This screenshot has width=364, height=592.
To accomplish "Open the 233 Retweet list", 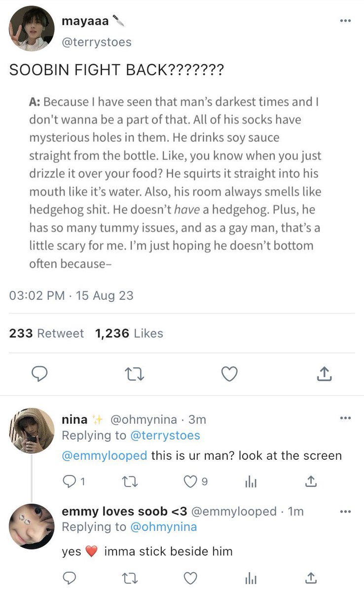I will 46,333.
